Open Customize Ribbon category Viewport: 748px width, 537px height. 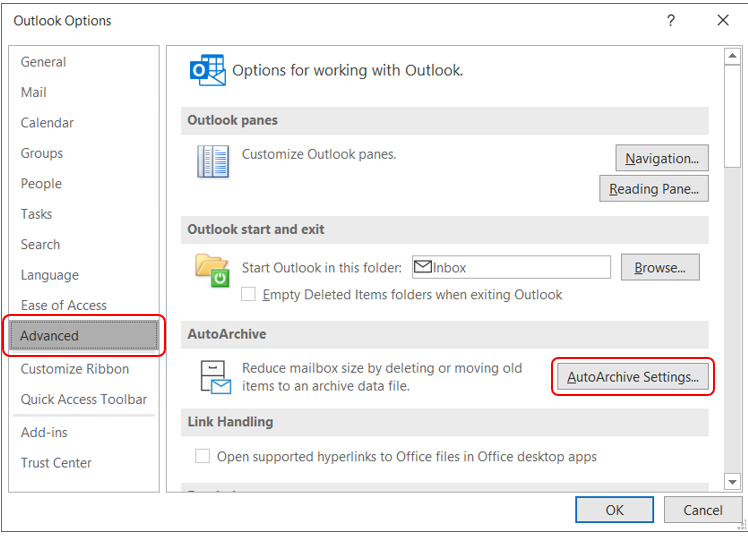tap(75, 369)
